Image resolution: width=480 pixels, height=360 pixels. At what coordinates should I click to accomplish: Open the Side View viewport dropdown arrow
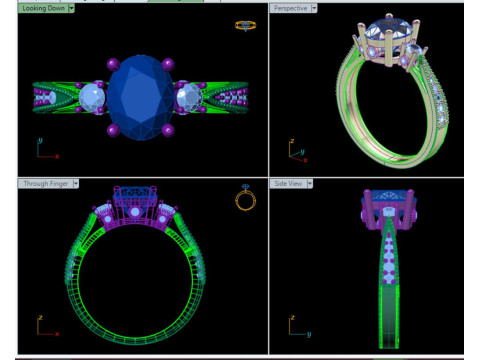point(310,184)
